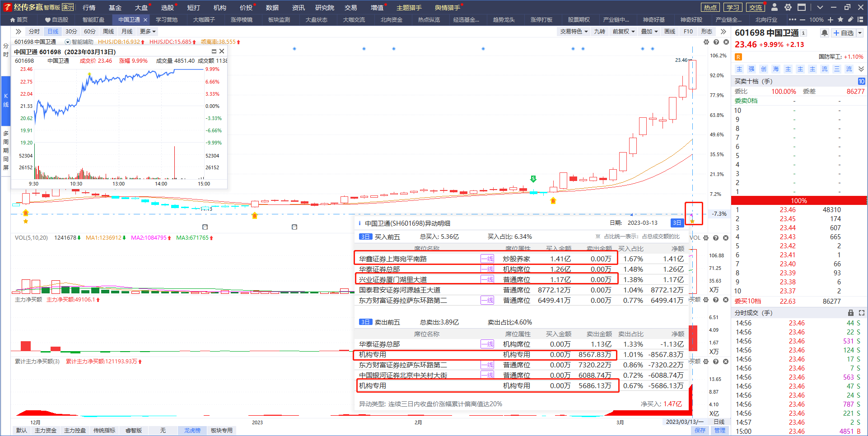Click the 三 tag icon in stock tags row
Image resolution: width=868 pixels, height=436 pixels.
837,69
